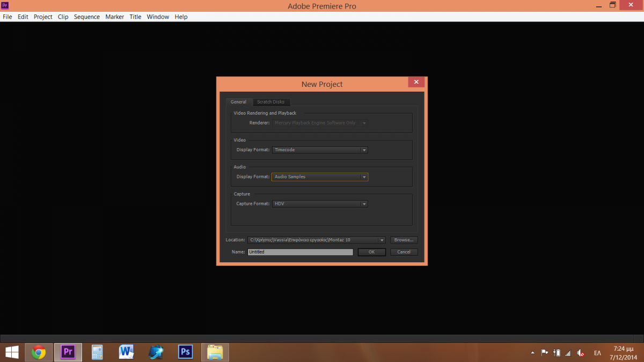Open the Edit menu
644x362 pixels.
(23, 17)
